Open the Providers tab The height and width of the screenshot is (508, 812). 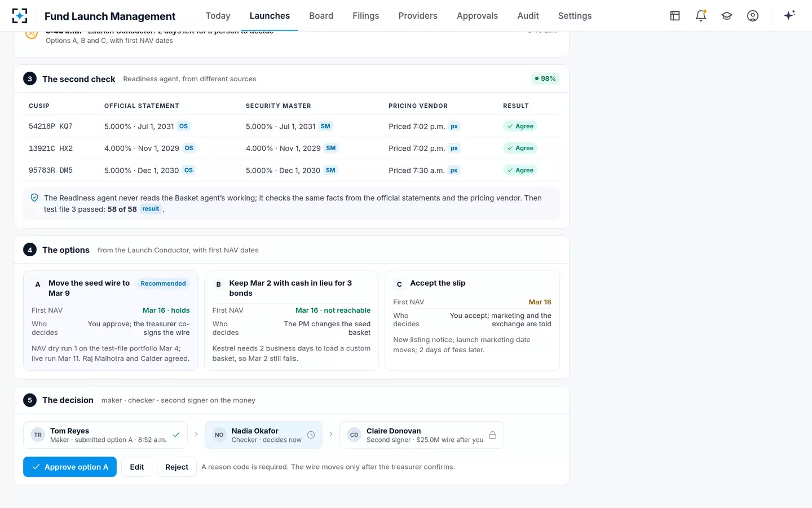418,16
